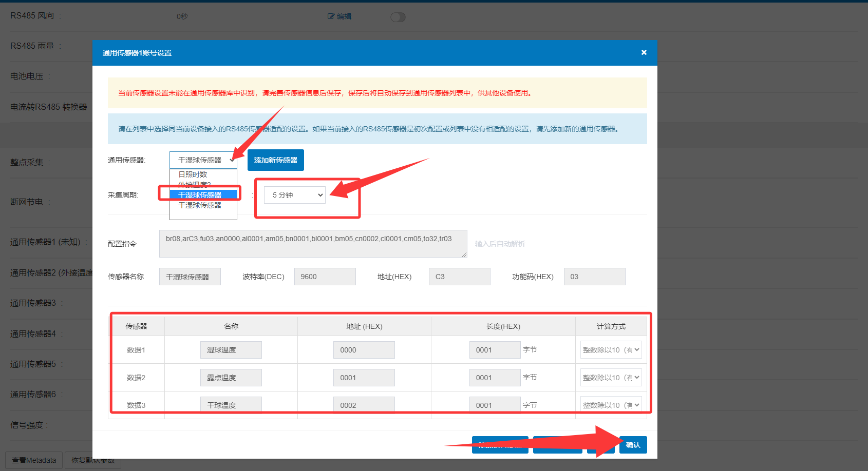
Task: Click the 波特率(DEC) field showing 9600
Action: (x=325, y=277)
